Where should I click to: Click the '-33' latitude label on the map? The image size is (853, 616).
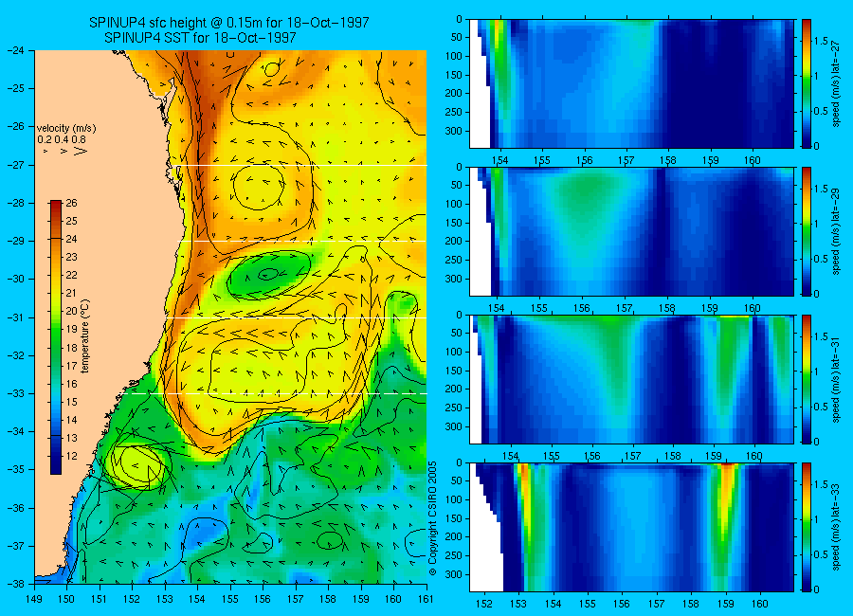click(15, 393)
